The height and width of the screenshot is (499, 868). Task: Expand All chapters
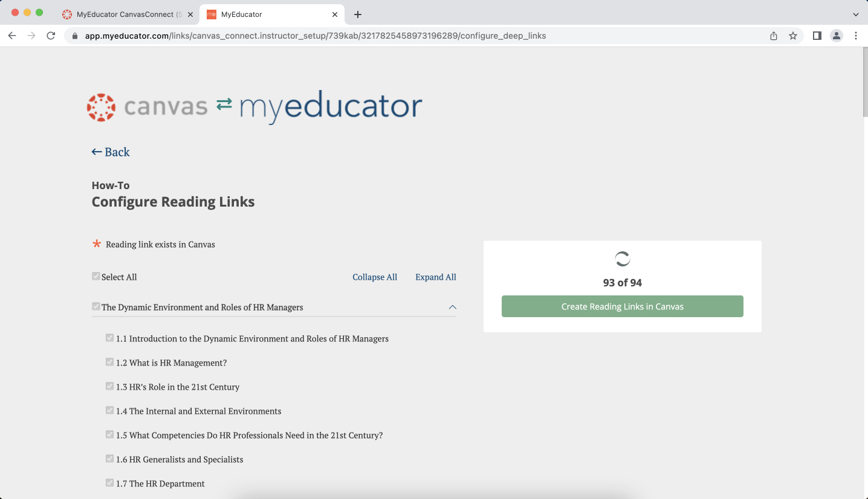click(x=436, y=277)
